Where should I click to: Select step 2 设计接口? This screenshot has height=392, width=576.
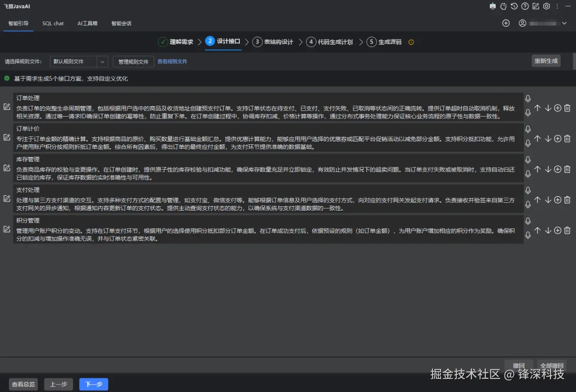click(223, 41)
